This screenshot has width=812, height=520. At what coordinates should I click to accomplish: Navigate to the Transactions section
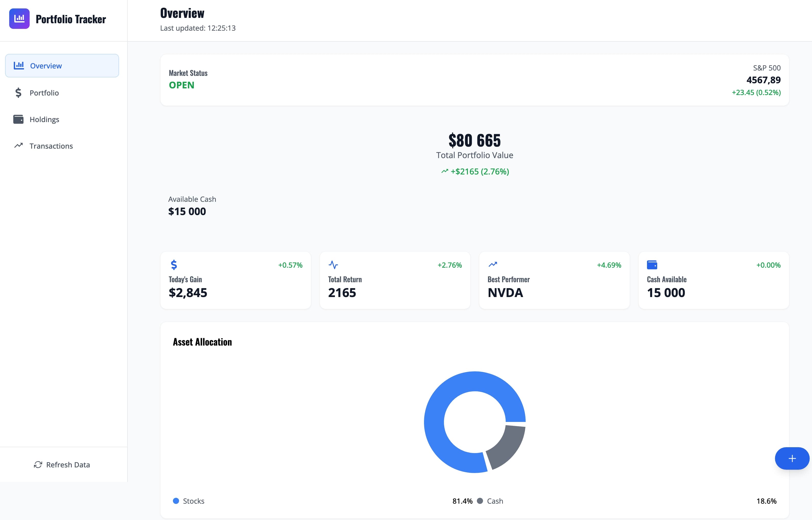51,146
